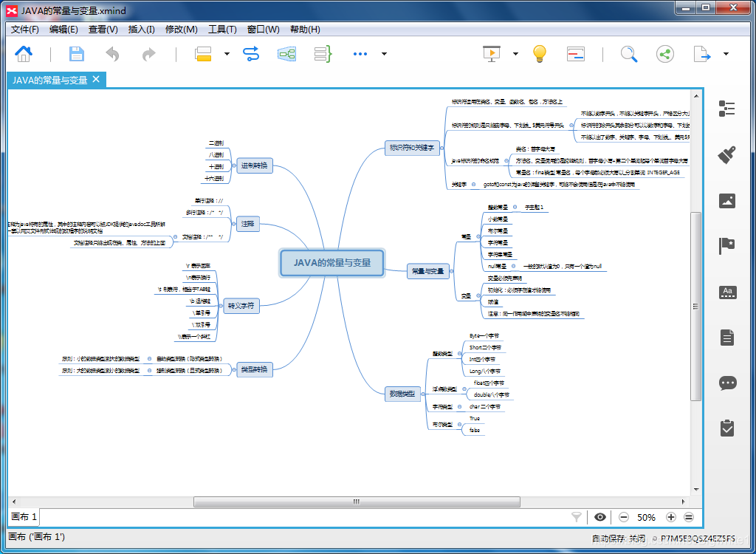Screen dimensions: 756x554
Task: Click the scroll right arrow at bottom
Action: 684,502
